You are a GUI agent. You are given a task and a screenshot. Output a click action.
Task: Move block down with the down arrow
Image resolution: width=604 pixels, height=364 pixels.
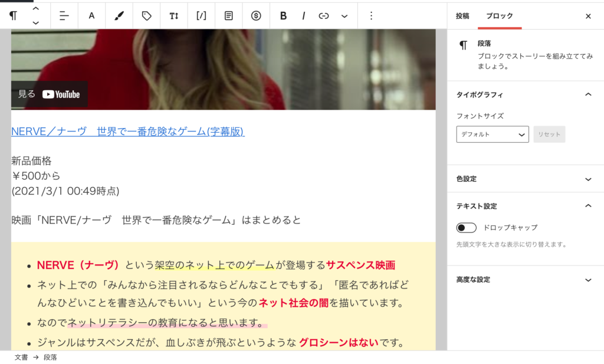[x=35, y=23]
